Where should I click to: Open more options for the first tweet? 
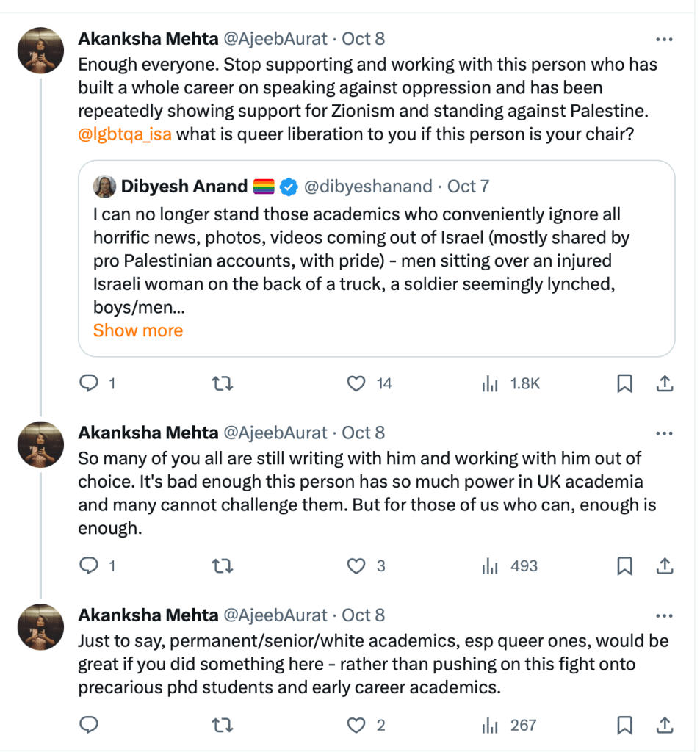pos(664,39)
